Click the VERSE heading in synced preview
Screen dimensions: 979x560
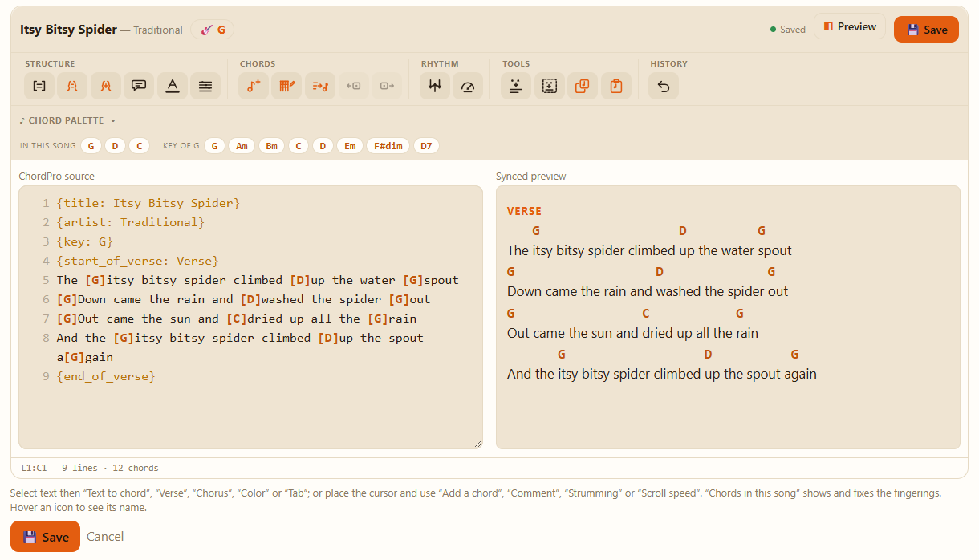[524, 211]
